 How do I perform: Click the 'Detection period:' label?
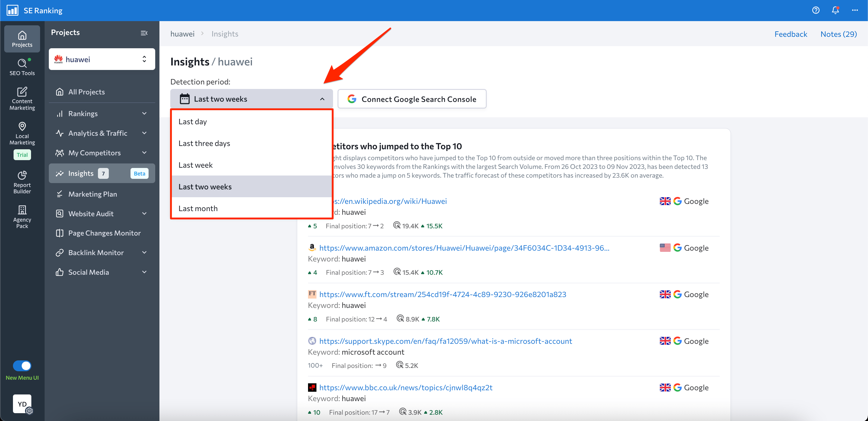coord(200,81)
